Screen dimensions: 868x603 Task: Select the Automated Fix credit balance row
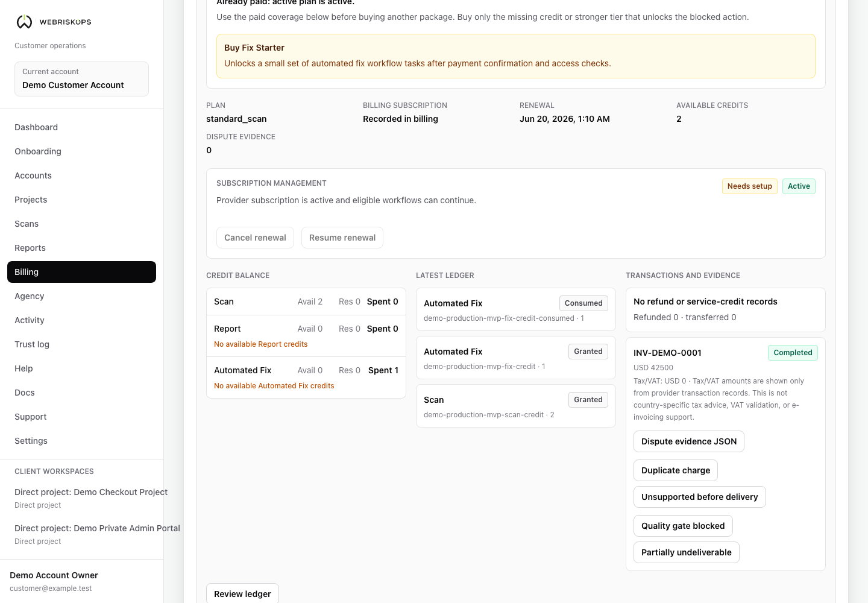306,377
